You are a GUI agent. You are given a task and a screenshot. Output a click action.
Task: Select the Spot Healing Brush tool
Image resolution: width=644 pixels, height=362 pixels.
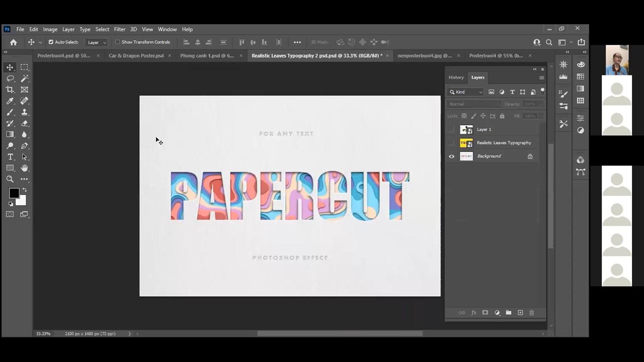tap(24, 101)
